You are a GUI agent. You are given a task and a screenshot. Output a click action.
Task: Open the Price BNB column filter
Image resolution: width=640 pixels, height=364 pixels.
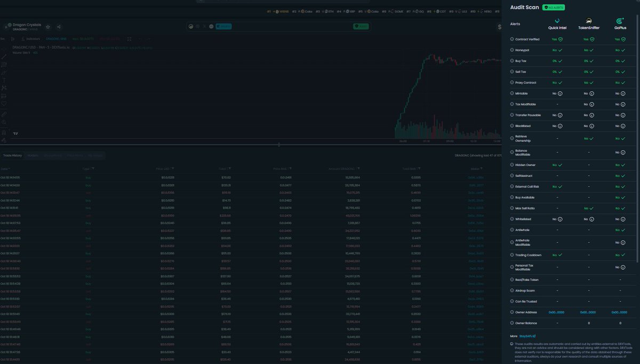point(291,168)
